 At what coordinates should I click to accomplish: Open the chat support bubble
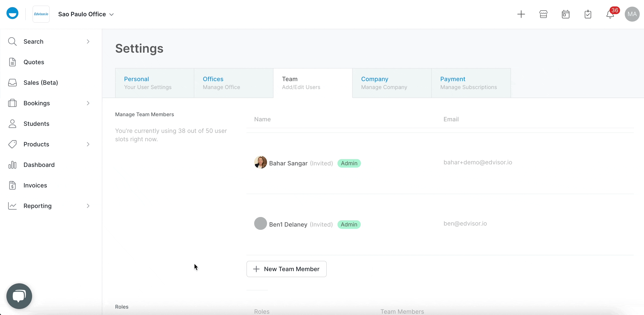click(19, 296)
